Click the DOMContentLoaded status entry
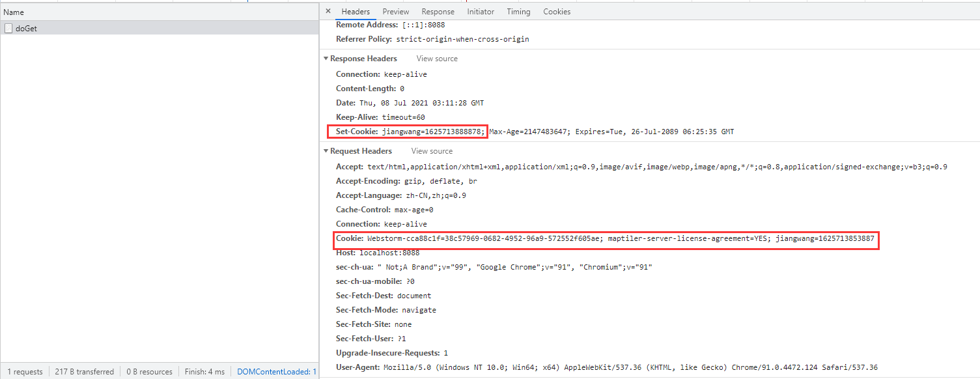980x379 pixels. point(277,372)
